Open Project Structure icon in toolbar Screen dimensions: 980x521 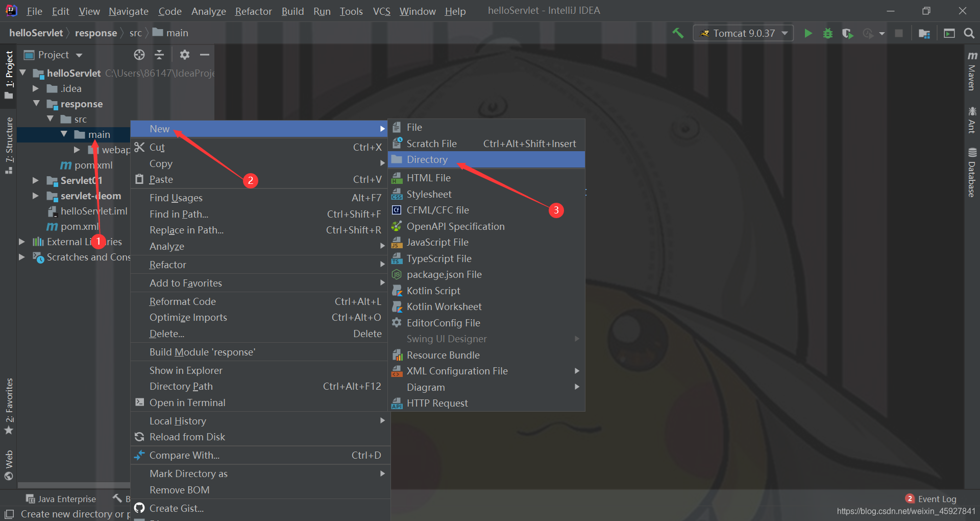(x=924, y=33)
